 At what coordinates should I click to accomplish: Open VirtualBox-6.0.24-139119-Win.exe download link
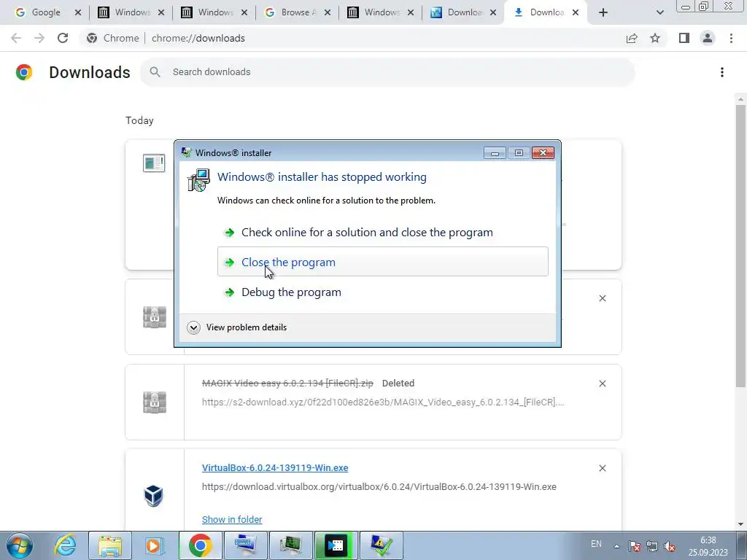tap(275, 467)
